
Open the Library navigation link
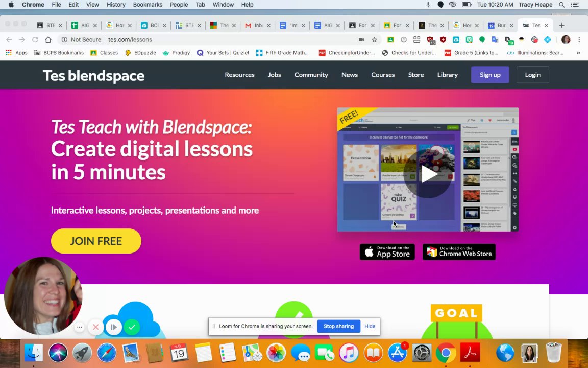pos(447,75)
